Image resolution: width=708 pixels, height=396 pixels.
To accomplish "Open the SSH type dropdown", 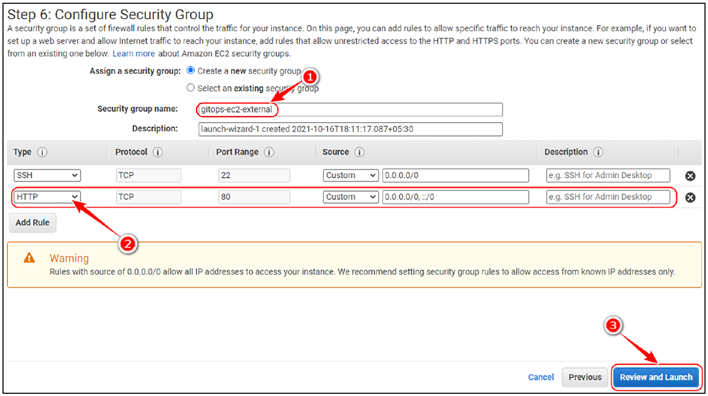I will (47, 175).
